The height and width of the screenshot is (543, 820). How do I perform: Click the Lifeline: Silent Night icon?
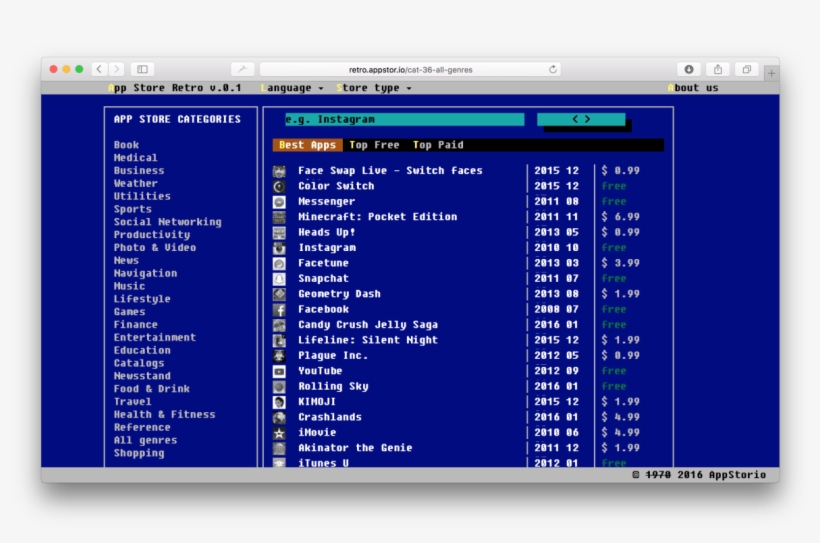(x=279, y=341)
